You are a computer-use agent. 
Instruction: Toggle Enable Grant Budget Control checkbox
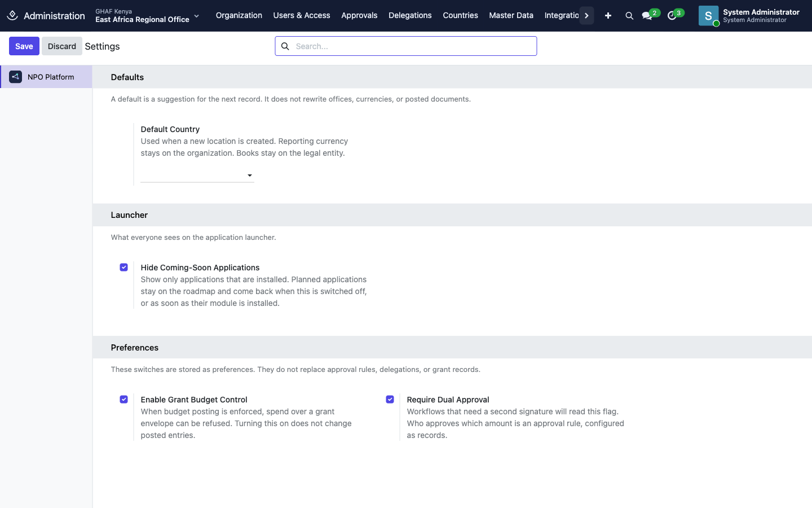tap(124, 400)
